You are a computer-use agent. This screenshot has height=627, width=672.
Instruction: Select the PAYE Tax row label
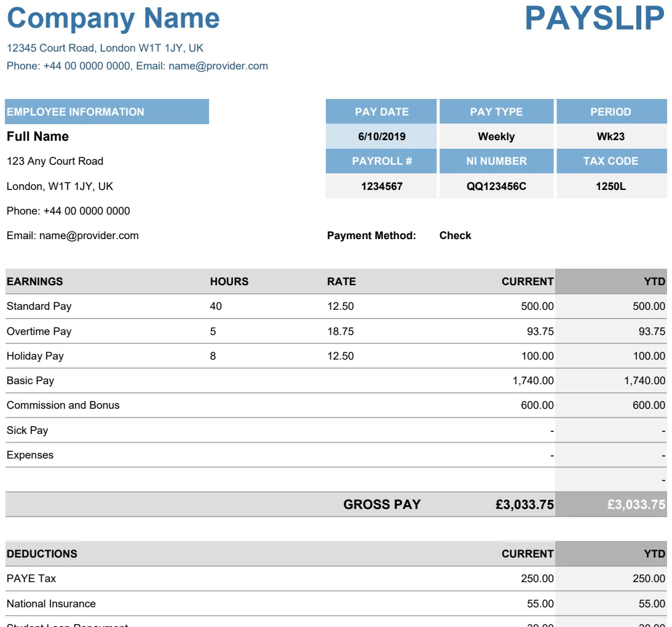coord(31,578)
